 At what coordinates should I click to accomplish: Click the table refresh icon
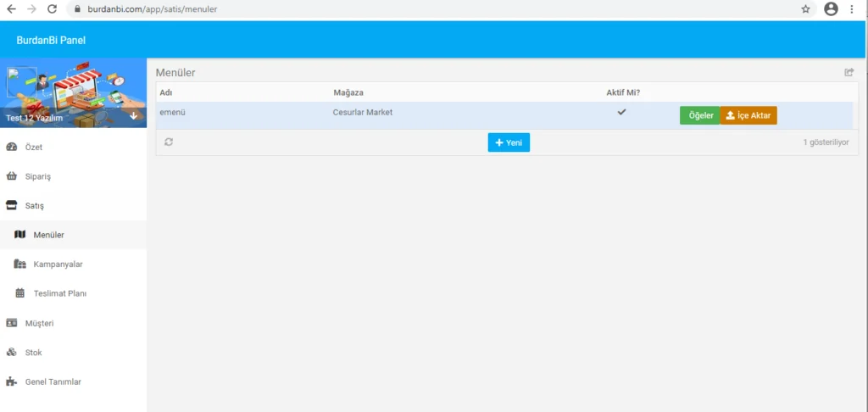169,142
